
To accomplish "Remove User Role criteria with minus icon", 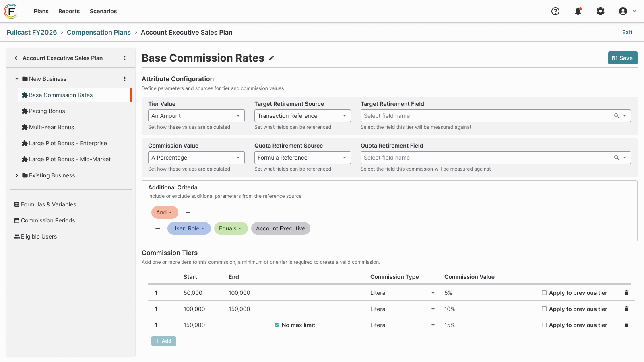I will [x=158, y=228].
